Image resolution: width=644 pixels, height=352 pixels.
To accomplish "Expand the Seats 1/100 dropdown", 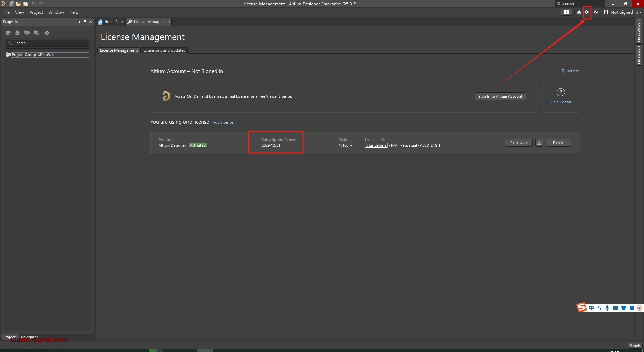I will tap(346, 145).
